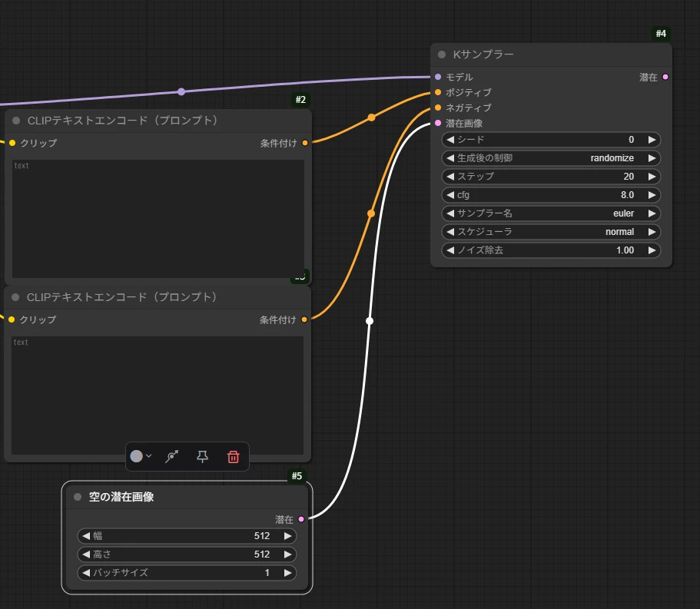Click the orange ポジティブ input port
Viewport: 700px width, 609px height.
coord(438,92)
